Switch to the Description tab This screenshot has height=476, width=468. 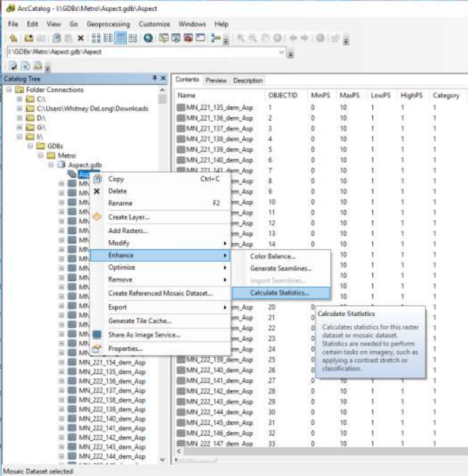pos(248,81)
